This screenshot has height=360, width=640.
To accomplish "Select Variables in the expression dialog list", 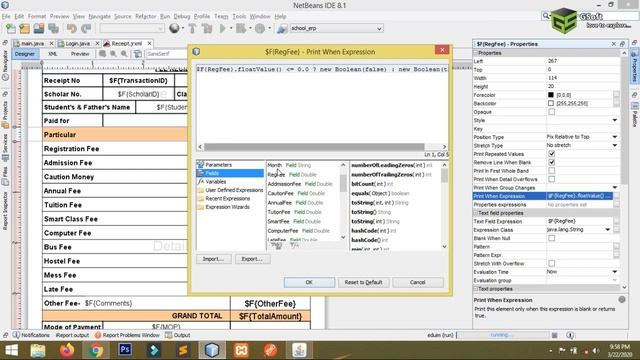I will pyautogui.click(x=216, y=182).
